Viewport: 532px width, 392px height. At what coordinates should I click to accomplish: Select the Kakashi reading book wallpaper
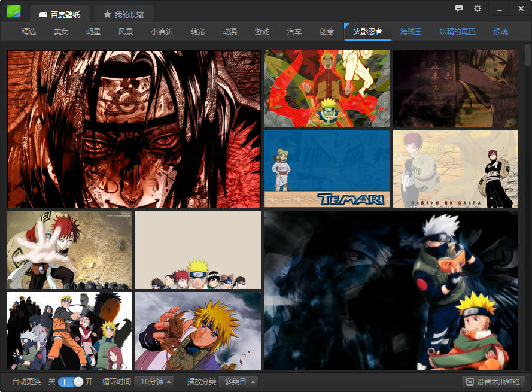pyautogui.click(x=391, y=290)
